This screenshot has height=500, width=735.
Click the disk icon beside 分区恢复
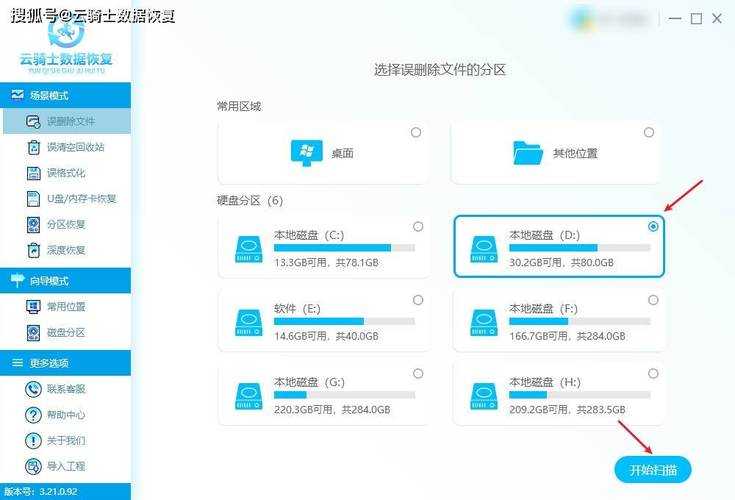(33, 224)
